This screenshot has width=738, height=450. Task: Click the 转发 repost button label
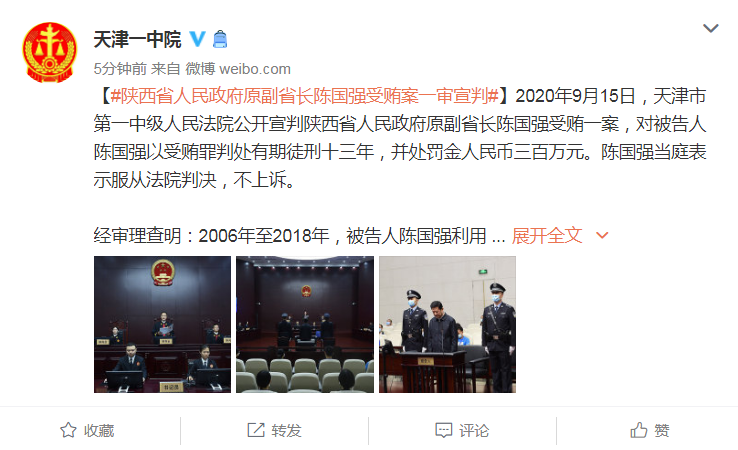[286, 430]
